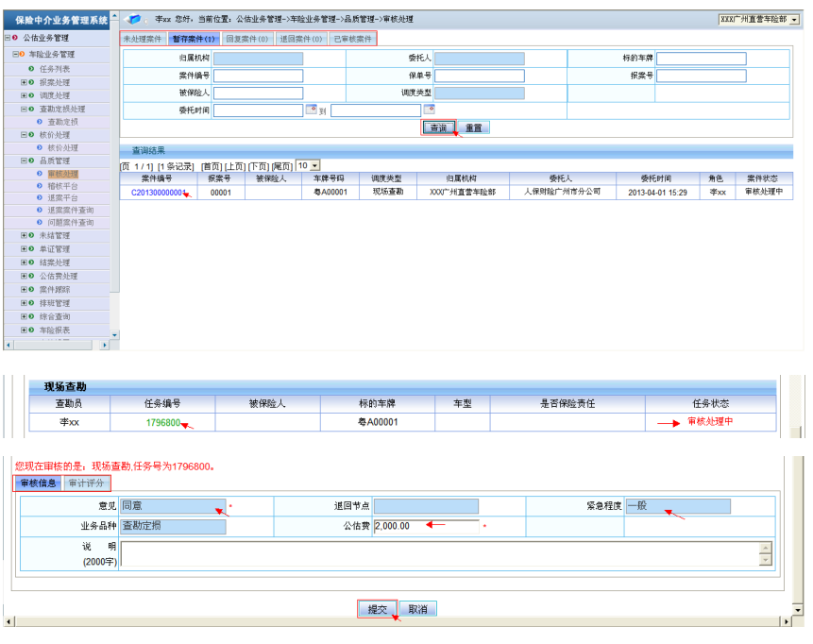Click 说明 text area scroll down arrow
This screenshot has height=644, width=813.
[x=765, y=560]
